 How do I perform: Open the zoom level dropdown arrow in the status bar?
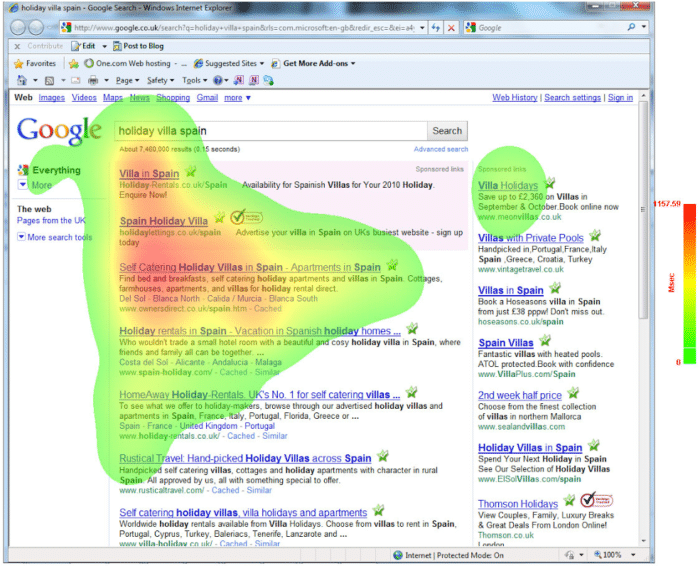click(633, 555)
